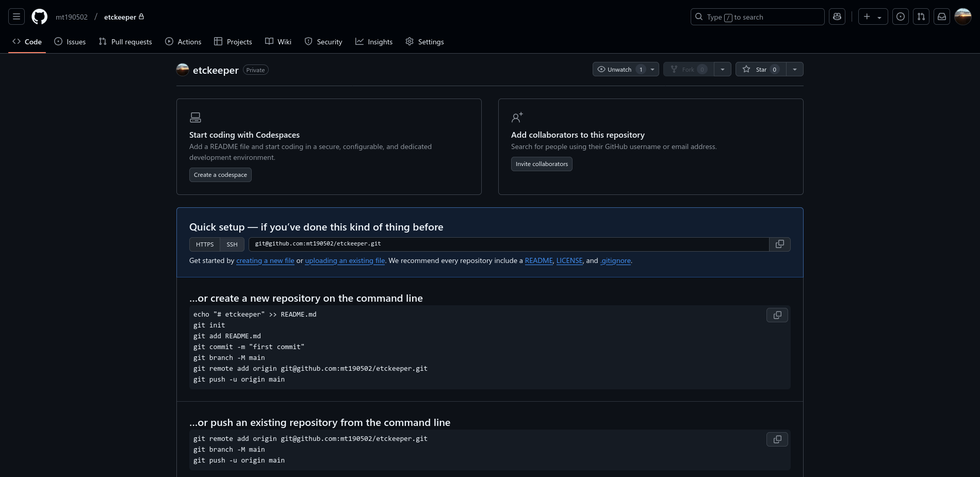This screenshot has height=477, width=980.
Task: Expand the Unwatch notification options dropdown
Action: pyautogui.click(x=652, y=70)
